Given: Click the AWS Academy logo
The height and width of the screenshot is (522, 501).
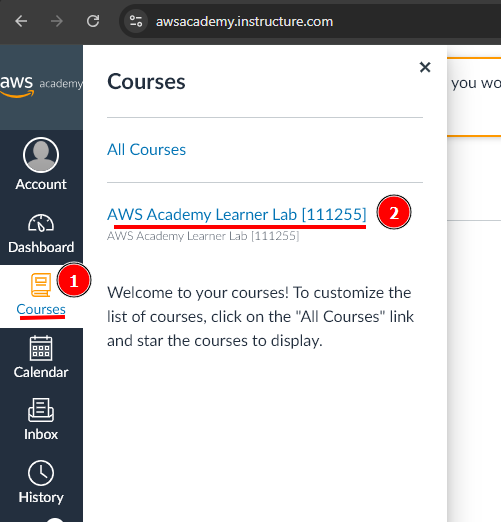Looking at the screenshot, I should (x=41, y=86).
